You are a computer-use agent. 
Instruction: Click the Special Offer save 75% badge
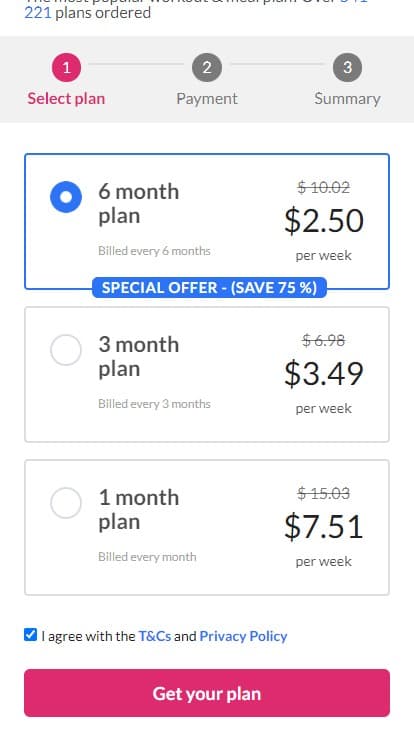(x=209, y=287)
